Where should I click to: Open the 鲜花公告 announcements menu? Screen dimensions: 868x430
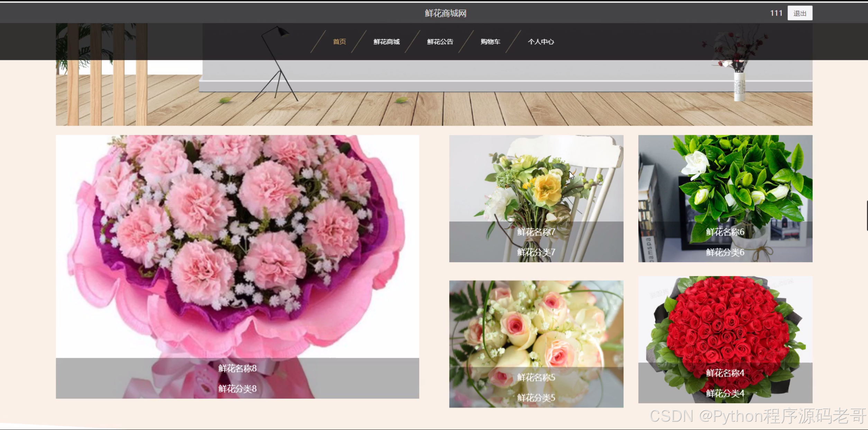(440, 42)
